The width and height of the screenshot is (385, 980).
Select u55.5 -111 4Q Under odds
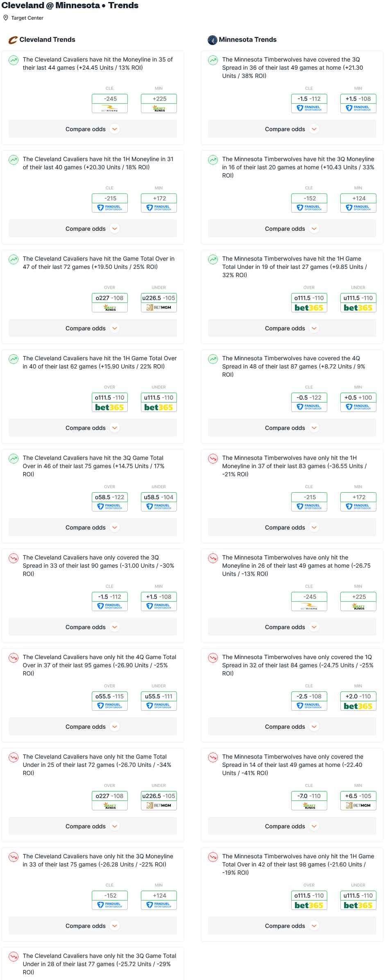[x=159, y=696]
